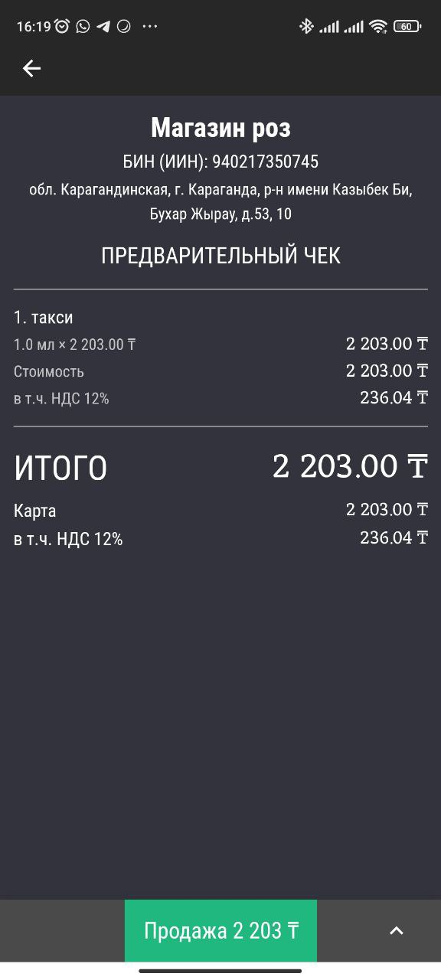Viewport: 441px width, 980px height.
Task: Tap the alarm clock status icon
Action: tap(62, 26)
